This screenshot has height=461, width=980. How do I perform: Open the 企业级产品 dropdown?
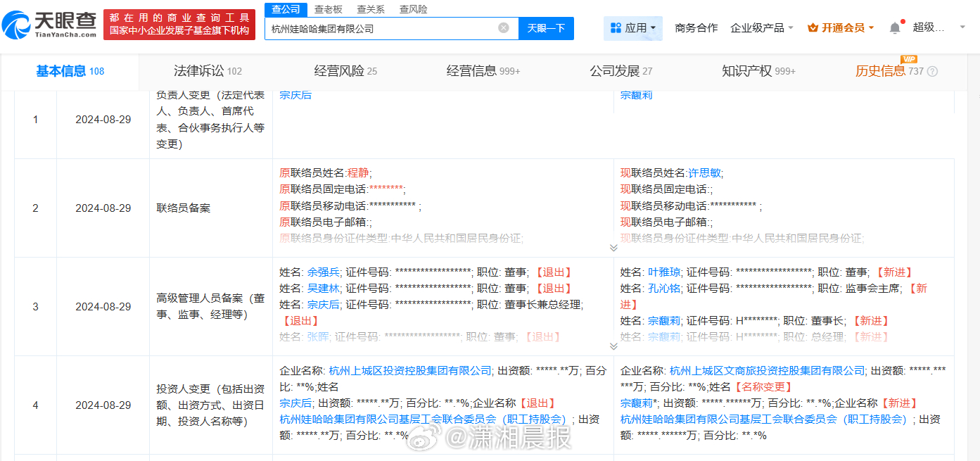762,28
